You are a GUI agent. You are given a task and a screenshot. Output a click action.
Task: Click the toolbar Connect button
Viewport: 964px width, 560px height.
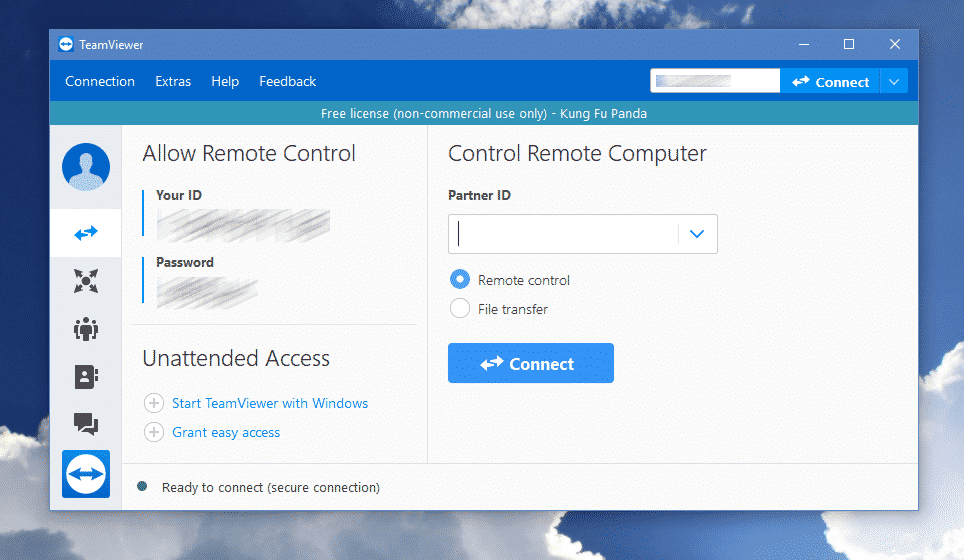pos(830,82)
